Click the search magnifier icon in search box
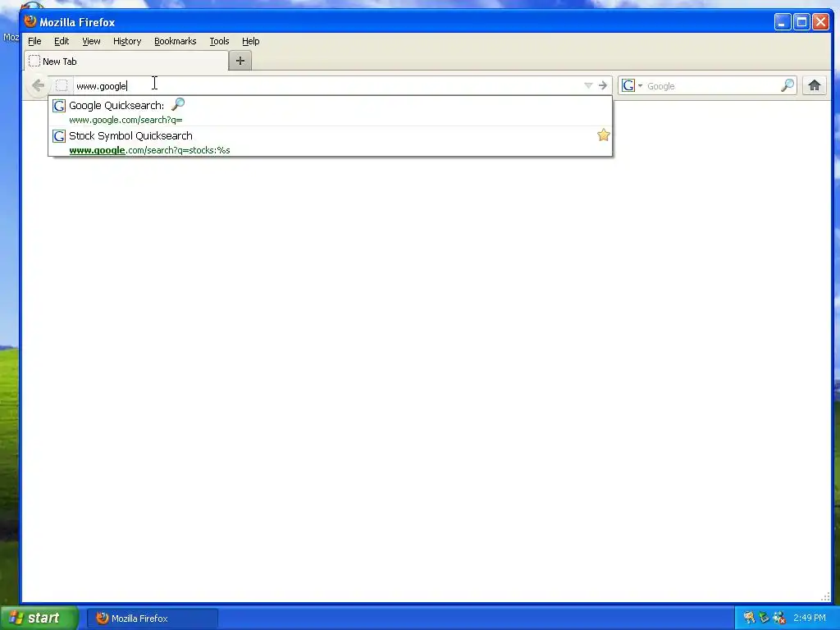The image size is (840, 630). (787, 85)
